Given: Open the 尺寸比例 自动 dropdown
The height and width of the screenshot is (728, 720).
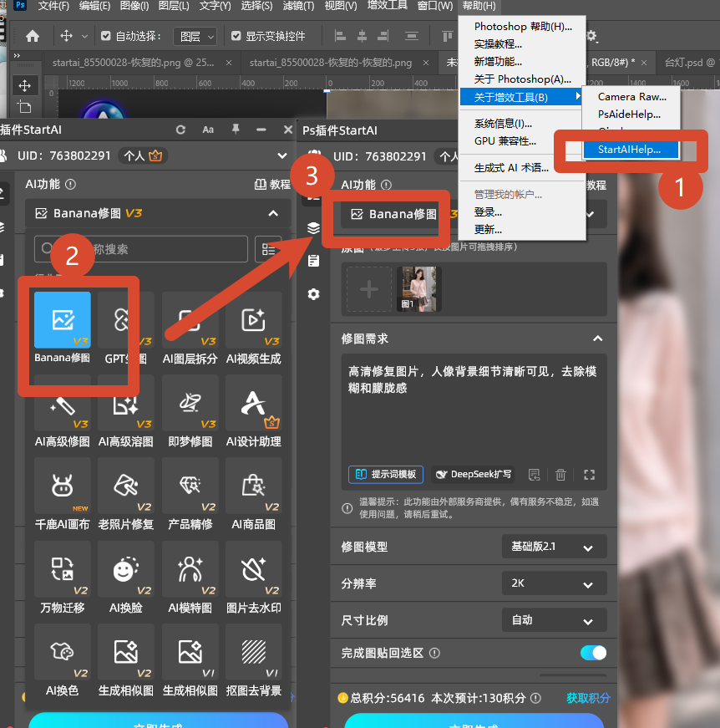Looking at the screenshot, I should click(x=555, y=620).
